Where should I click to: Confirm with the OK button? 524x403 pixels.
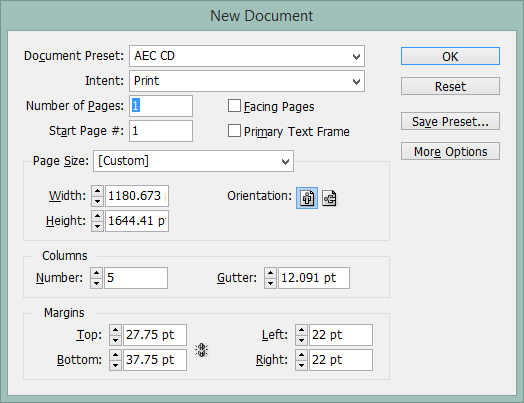tap(450, 56)
